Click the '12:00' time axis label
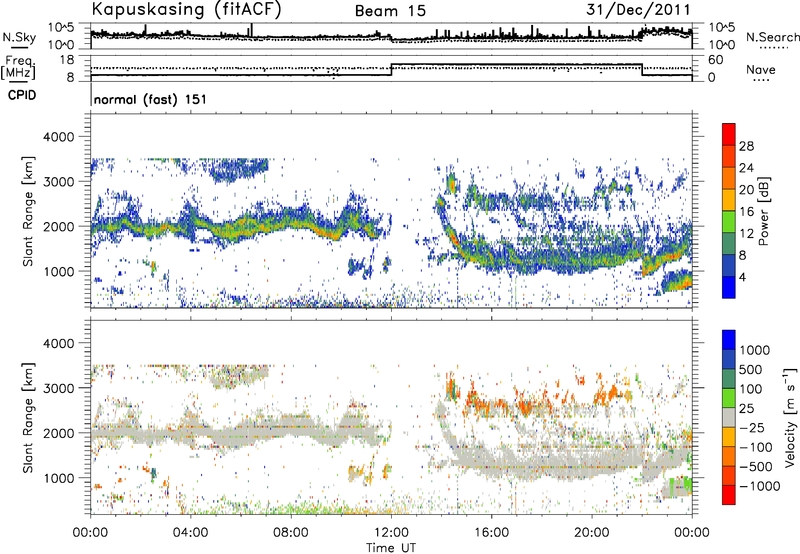Screen dimensions: 800x554 (391, 533)
